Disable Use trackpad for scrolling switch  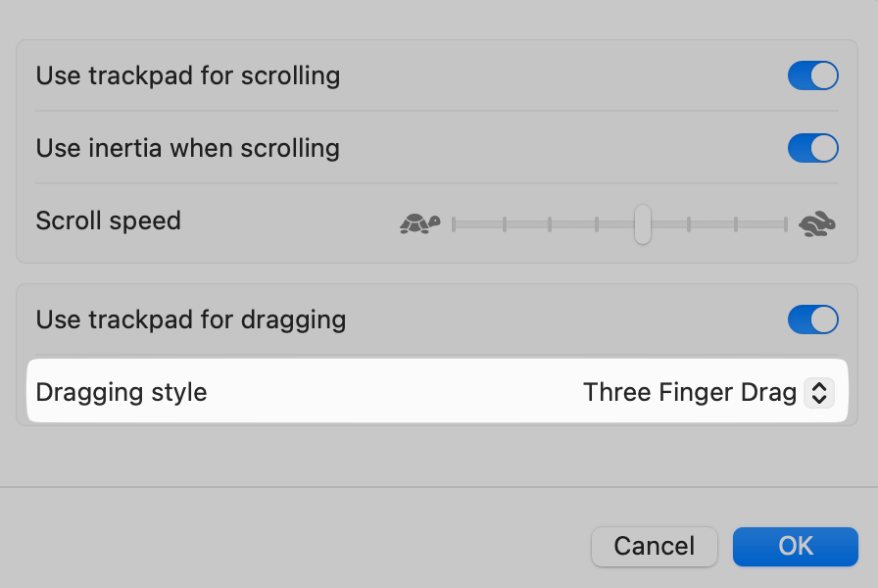coord(812,75)
